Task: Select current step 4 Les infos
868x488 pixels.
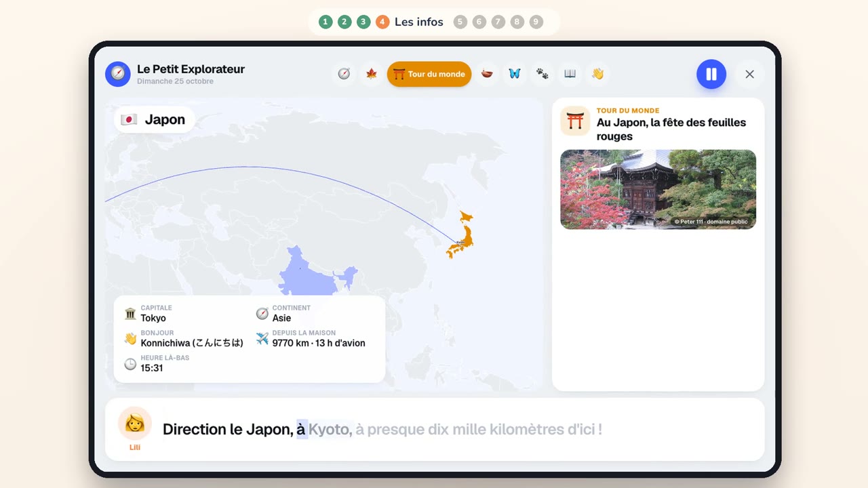Action: 410,22
